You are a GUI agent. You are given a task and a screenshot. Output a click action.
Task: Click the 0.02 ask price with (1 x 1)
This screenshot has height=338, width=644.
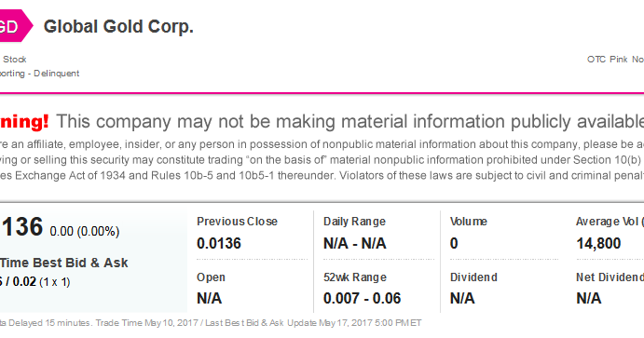[41, 282]
